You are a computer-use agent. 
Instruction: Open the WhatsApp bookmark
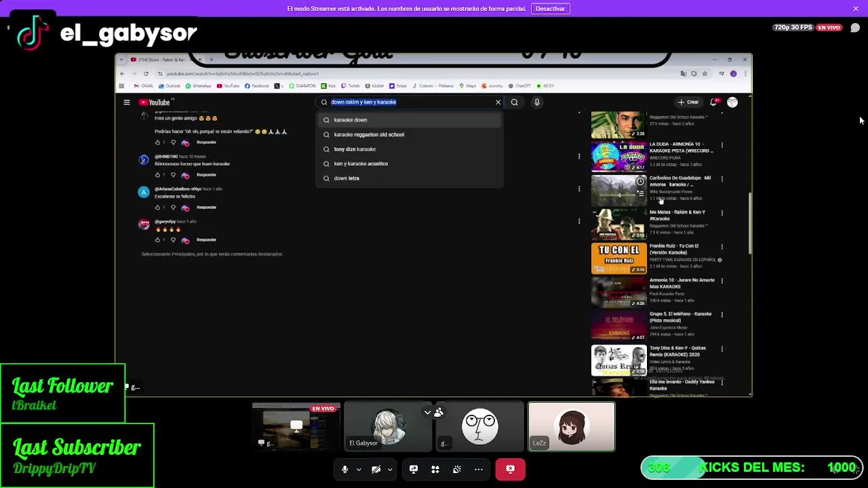pyautogui.click(x=198, y=86)
